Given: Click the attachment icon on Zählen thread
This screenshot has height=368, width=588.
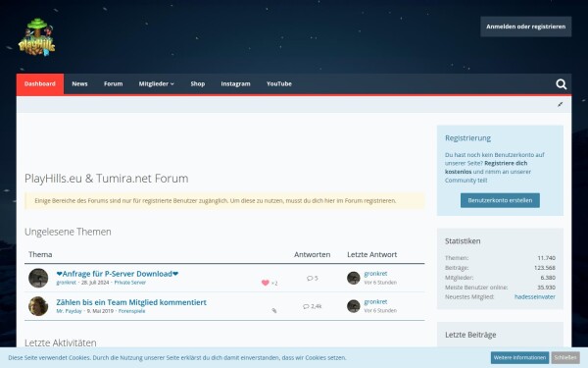Looking at the screenshot, I should coord(274,310).
